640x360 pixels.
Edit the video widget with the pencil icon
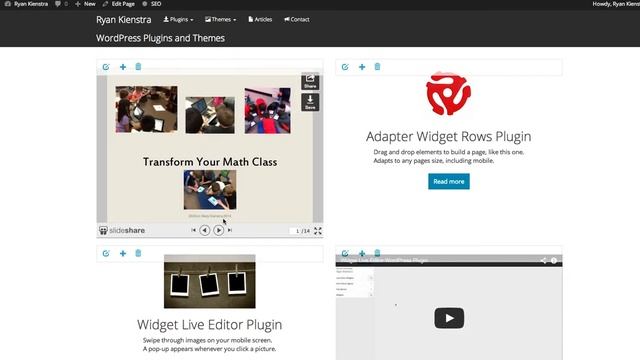point(345,253)
